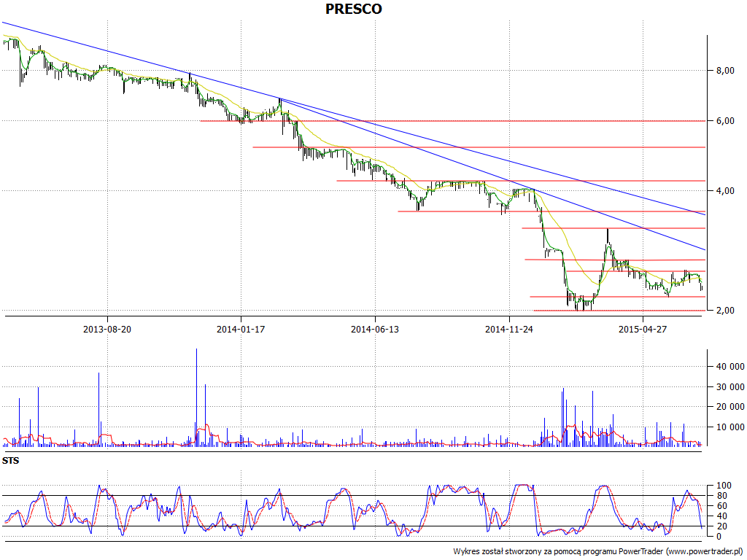Click the 20 000 volume axis label
The height and width of the screenshot is (560, 747).
[729, 407]
